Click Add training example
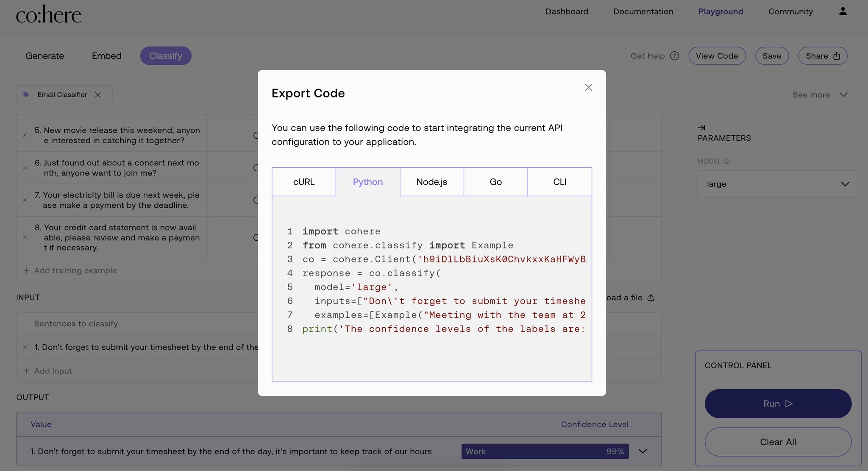 [x=70, y=270]
